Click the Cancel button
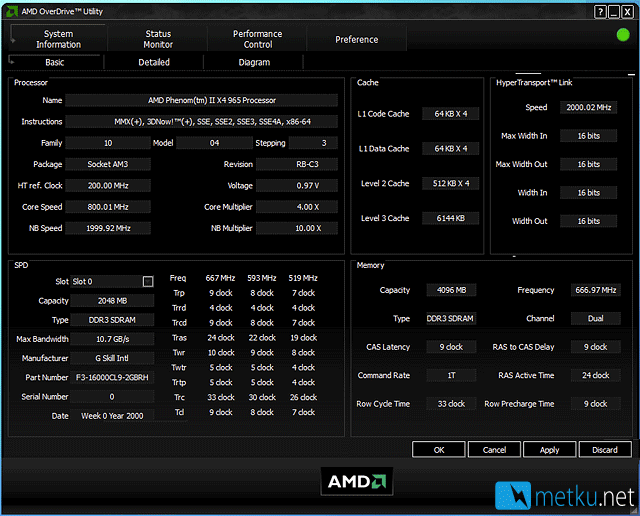This screenshot has width=640, height=516. coord(494,449)
